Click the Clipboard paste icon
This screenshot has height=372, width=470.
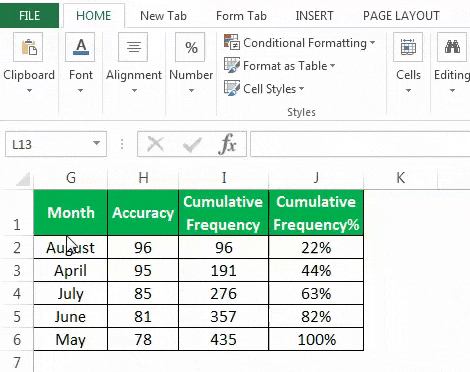coord(28,47)
